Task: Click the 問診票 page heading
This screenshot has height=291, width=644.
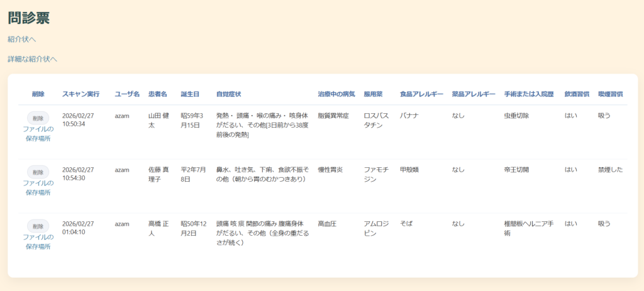Action: coord(29,18)
